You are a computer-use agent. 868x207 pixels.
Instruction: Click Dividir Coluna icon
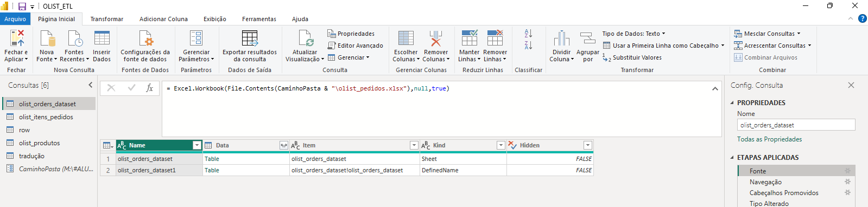point(561,38)
